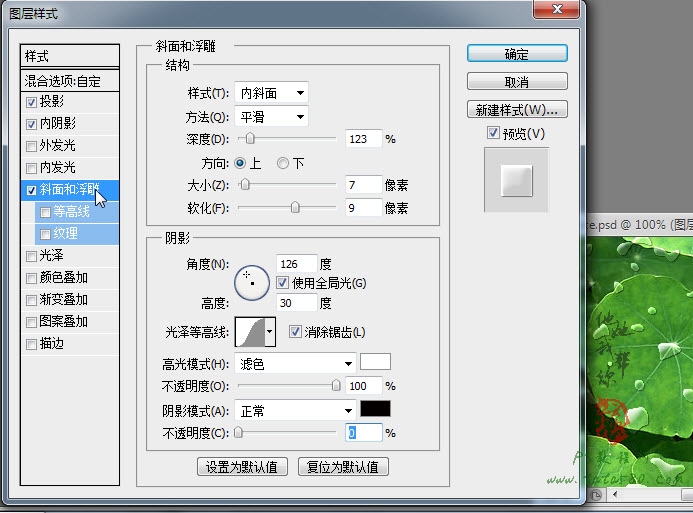Open the 方法(Q) dropdown showing 平滑

coord(271,117)
